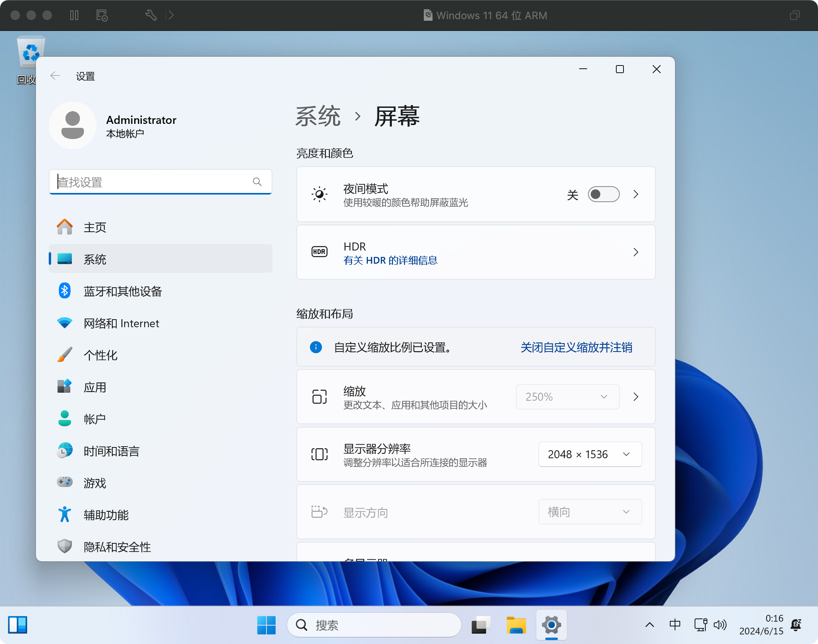Viewport: 818px width, 644px height.
Task: Open the network display tray icon
Action: [701, 625]
